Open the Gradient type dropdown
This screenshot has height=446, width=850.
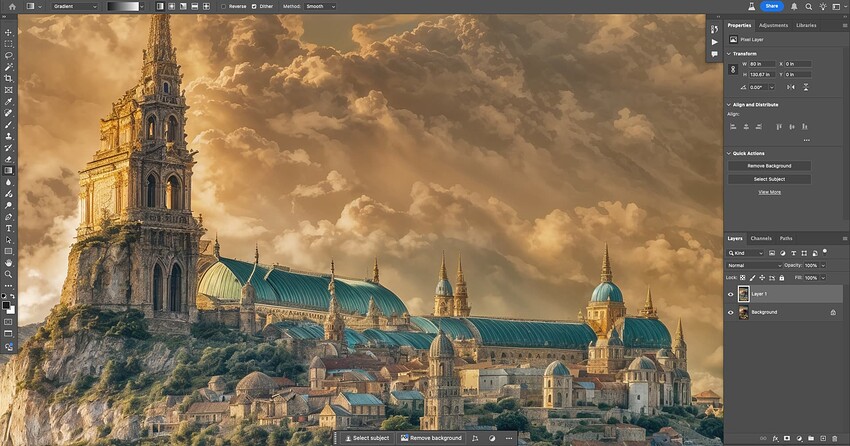click(x=75, y=7)
